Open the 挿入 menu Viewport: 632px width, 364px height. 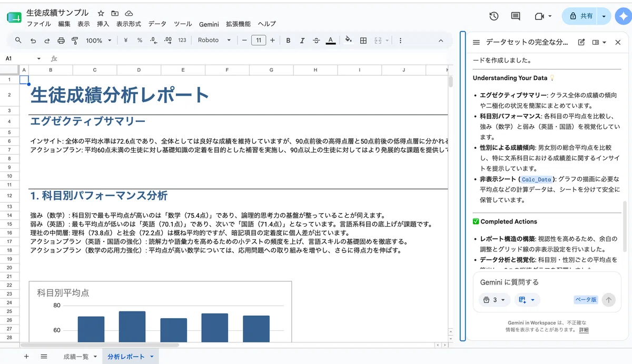pos(103,24)
